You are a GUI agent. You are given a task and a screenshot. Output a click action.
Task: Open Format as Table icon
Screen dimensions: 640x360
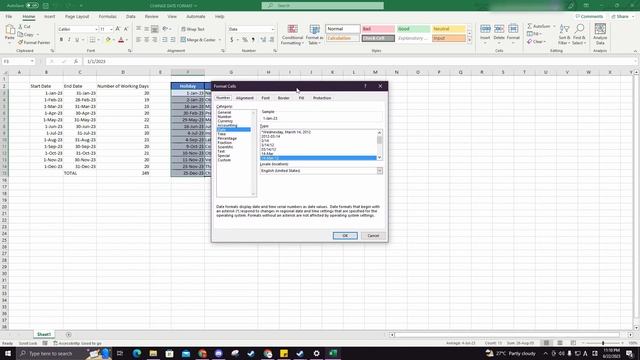pyautogui.click(x=314, y=29)
